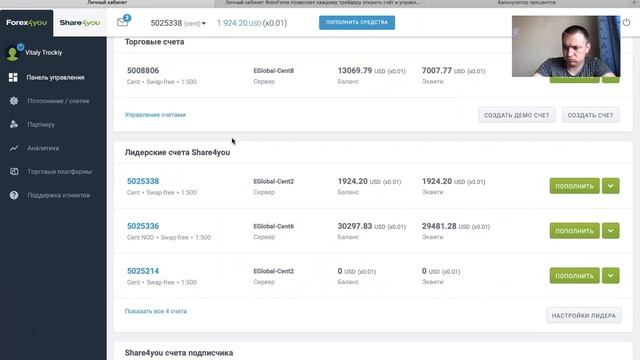The height and width of the screenshot is (360, 640).
Task: Open the Forex4you tab logo
Action: tap(27, 23)
